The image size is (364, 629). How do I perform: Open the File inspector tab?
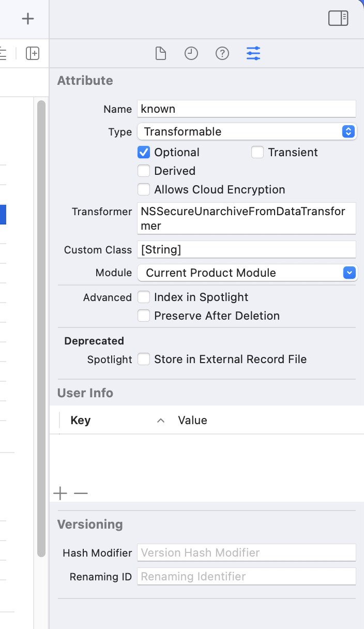pos(161,53)
